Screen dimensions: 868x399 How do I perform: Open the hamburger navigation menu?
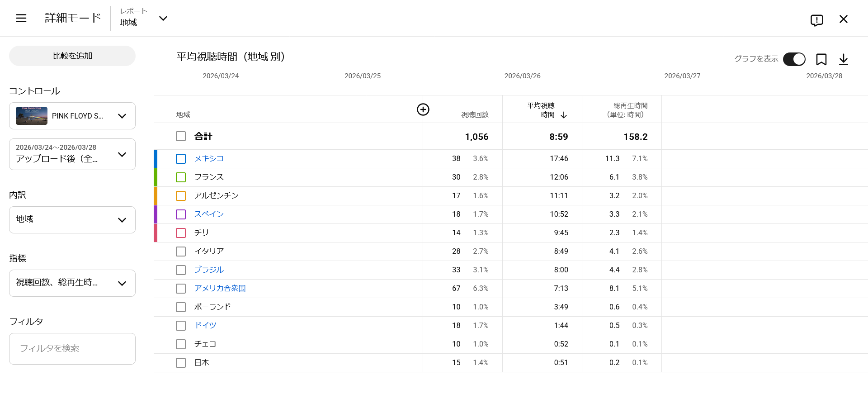[x=21, y=18]
